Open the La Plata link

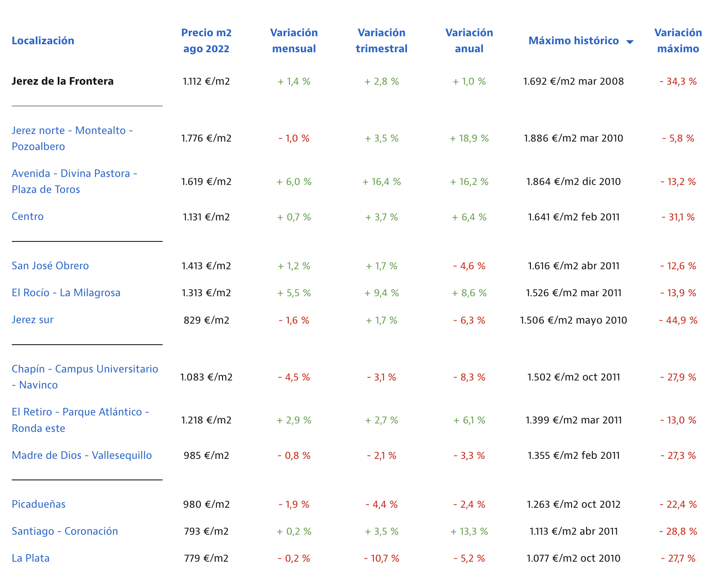pos(31,558)
